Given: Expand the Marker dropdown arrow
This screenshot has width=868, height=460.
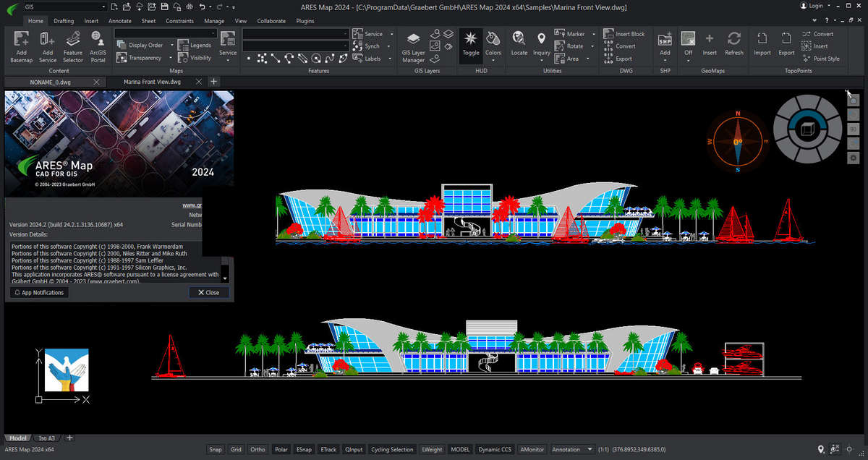Looking at the screenshot, I should coord(592,34).
